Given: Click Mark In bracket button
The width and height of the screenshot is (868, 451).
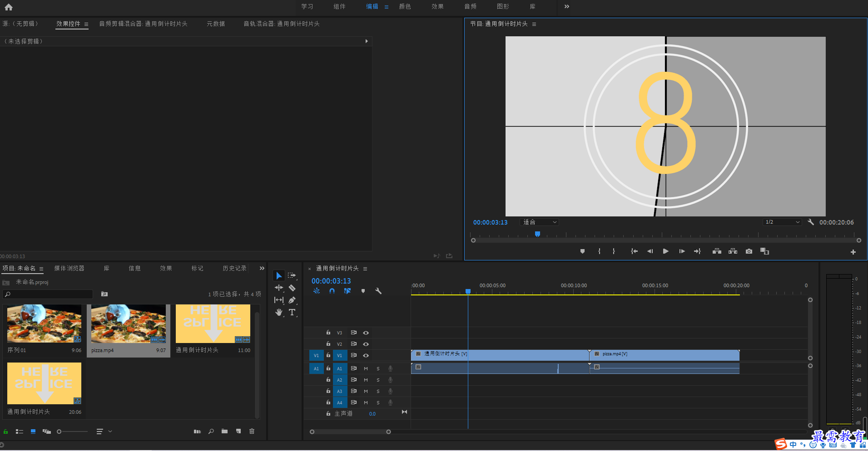Looking at the screenshot, I should [x=600, y=251].
